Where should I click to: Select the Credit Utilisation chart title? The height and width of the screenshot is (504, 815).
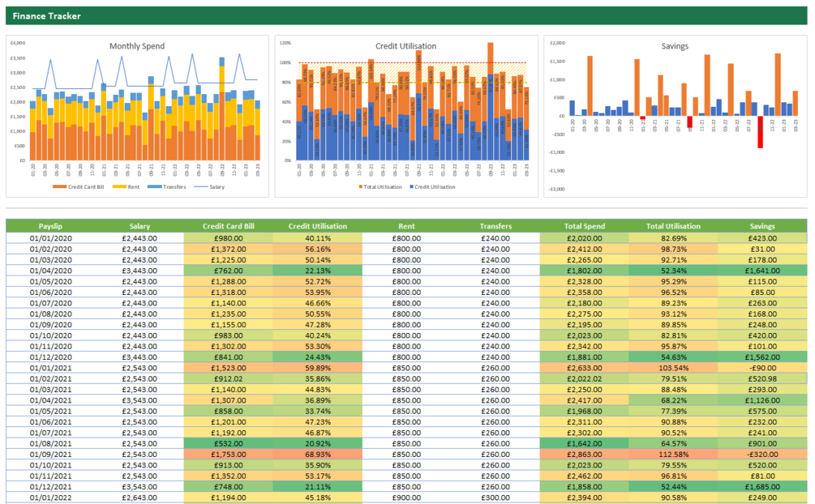point(406,46)
